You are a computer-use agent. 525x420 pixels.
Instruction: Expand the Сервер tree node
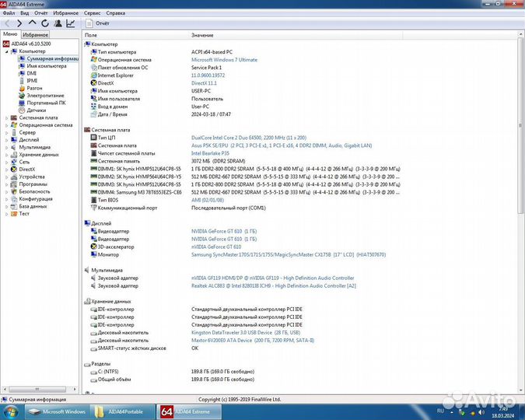(6, 133)
